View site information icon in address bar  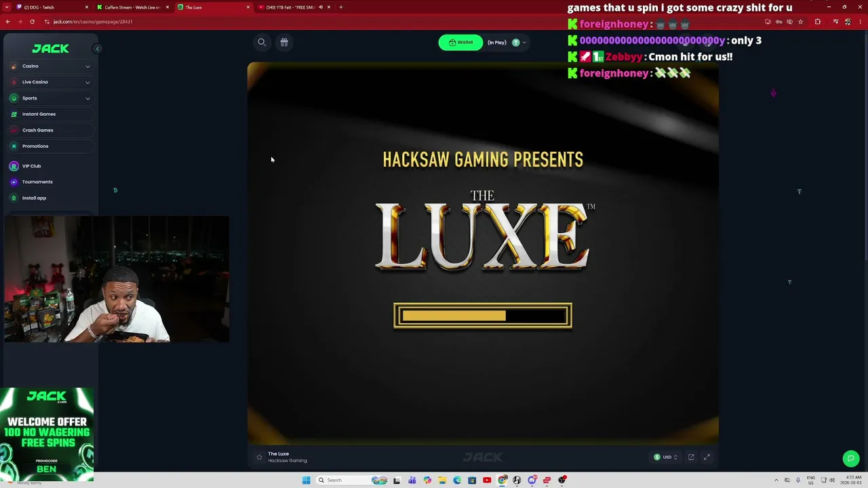47,22
